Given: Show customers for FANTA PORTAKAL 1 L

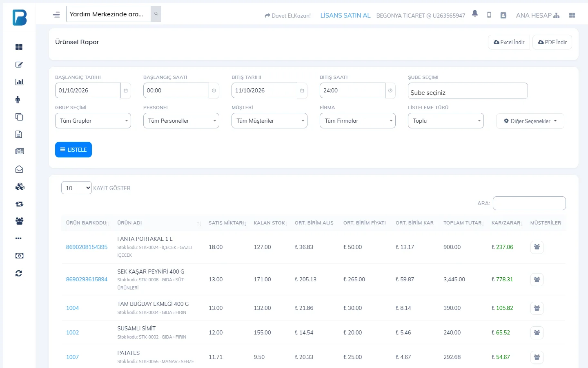Looking at the screenshot, I should pos(537,247).
